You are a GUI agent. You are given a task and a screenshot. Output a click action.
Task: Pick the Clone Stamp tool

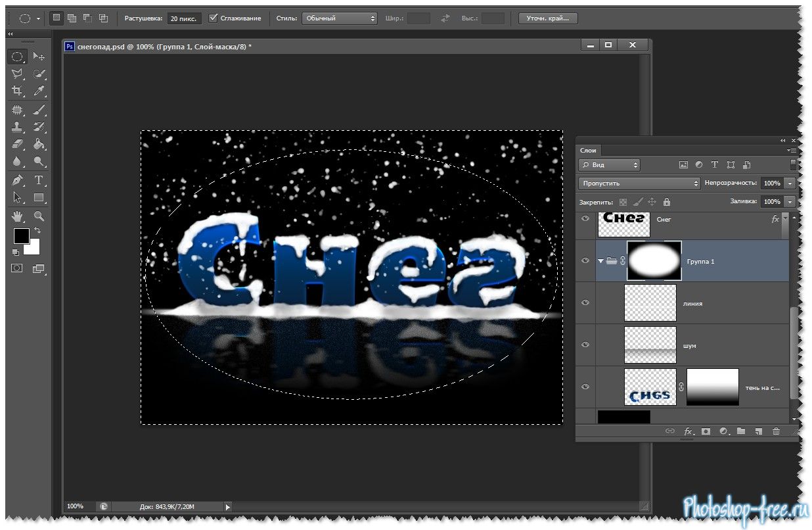[x=18, y=127]
